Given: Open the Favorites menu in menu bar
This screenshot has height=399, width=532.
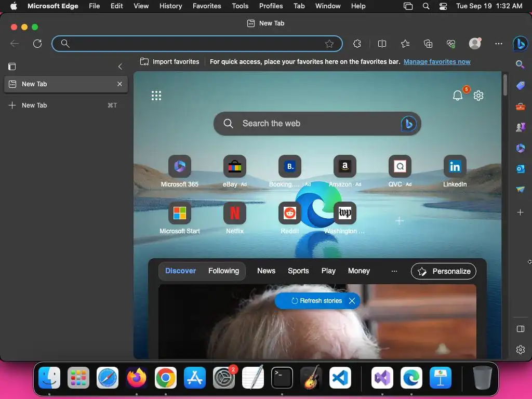Looking at the screenshot, I should pos(207,6).
